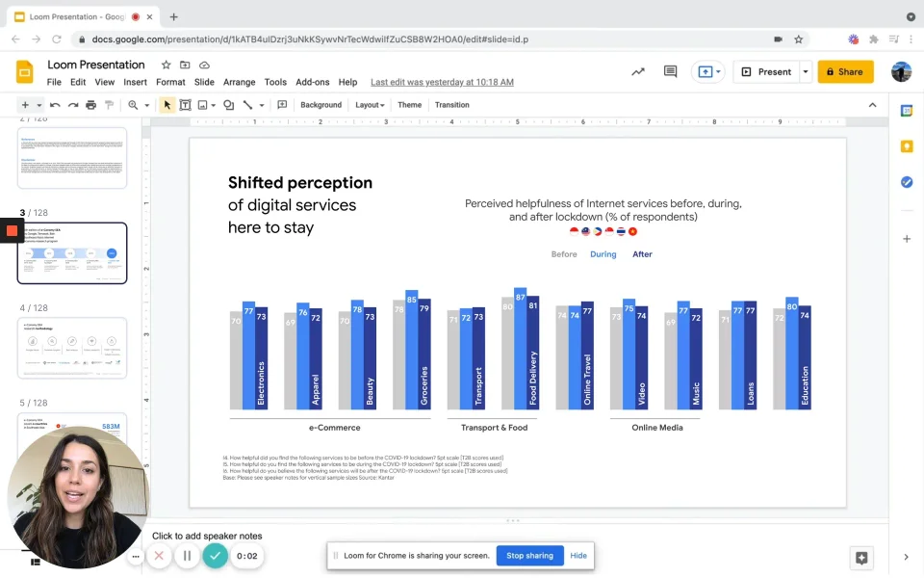924x578 pixels.
Task: Expand the Present options dropdown arrow
Action: [806, 72]
